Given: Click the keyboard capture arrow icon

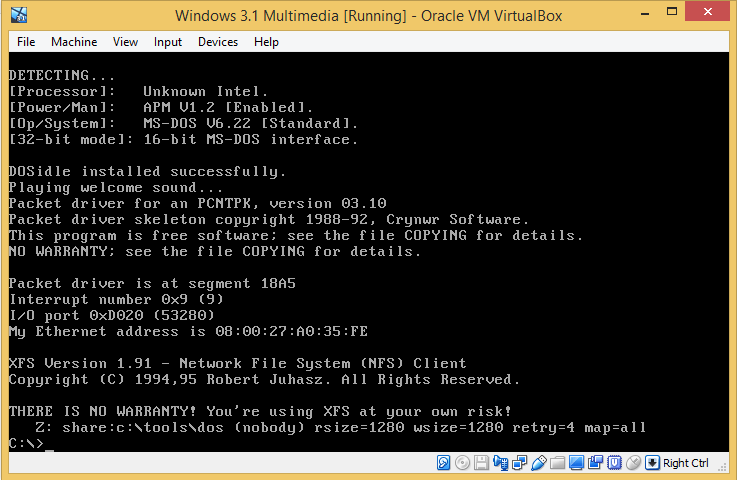Looking at the screenshot, I should [x=652, y=463].
